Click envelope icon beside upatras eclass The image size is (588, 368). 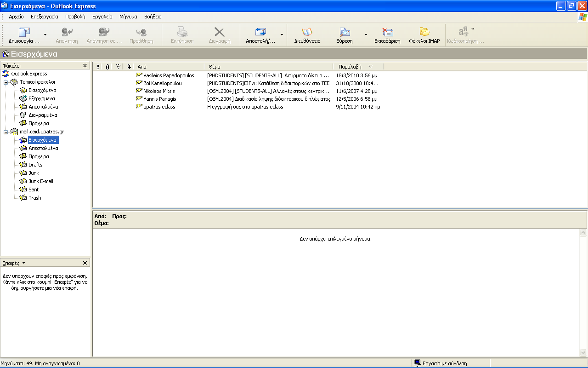pos(139,106)
